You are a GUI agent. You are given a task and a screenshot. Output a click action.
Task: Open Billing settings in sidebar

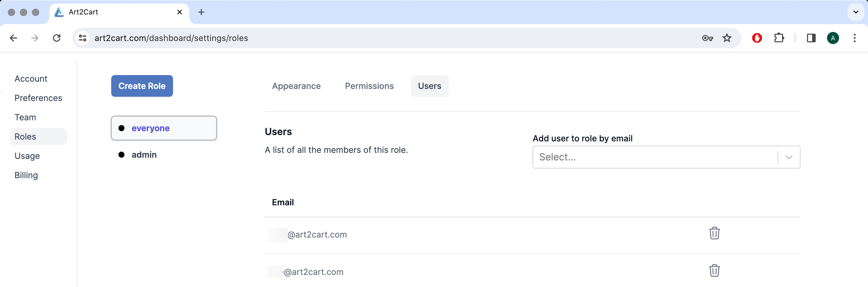pos(26,175)
